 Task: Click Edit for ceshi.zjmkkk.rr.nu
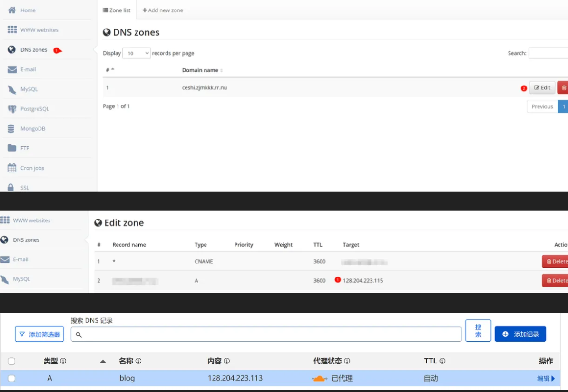coord(542,88)
